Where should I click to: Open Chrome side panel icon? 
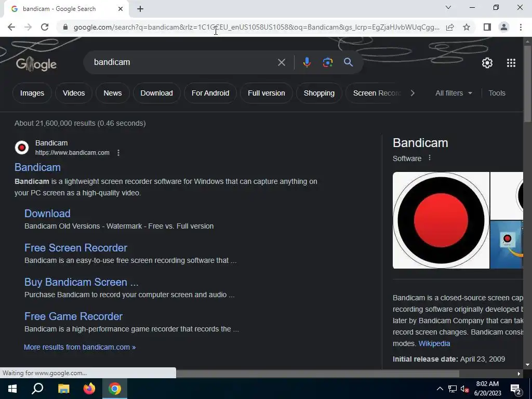(487, 27)
